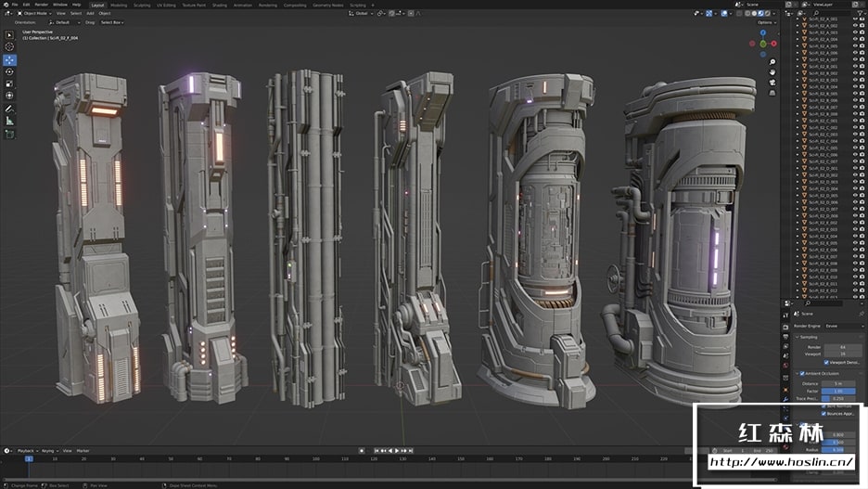Image resolution: width=868 pixels, height=489 pixels.
Task: Enable the Ambient Occlusion checkbox
Action: (802, 373)
